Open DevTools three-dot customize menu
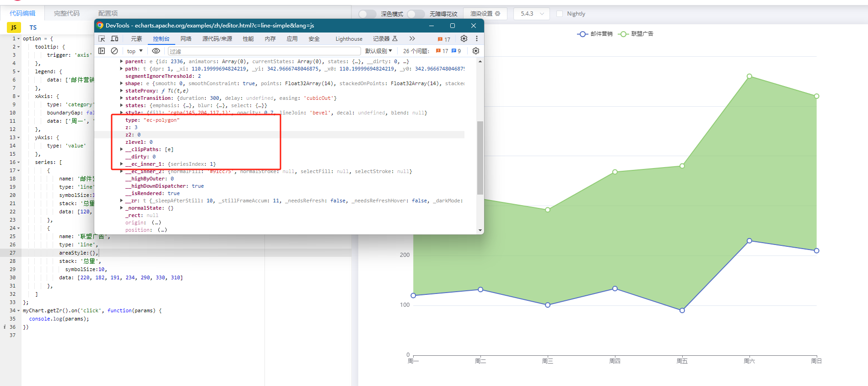 (x=476, y=38)
